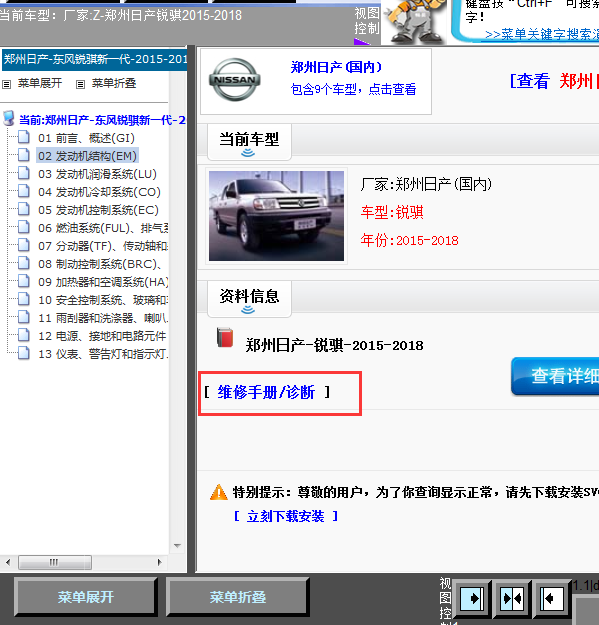Screen dimensions: 599x625
Task: Select tree item 04 发动机冷却系统(CO)
Action: (99, 192)
